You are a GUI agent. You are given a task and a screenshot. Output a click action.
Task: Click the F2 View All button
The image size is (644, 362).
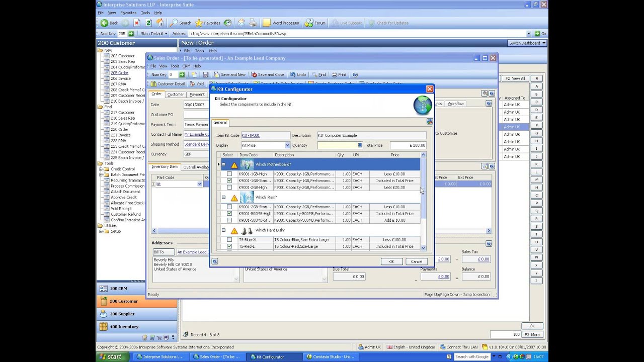(515, 78)
